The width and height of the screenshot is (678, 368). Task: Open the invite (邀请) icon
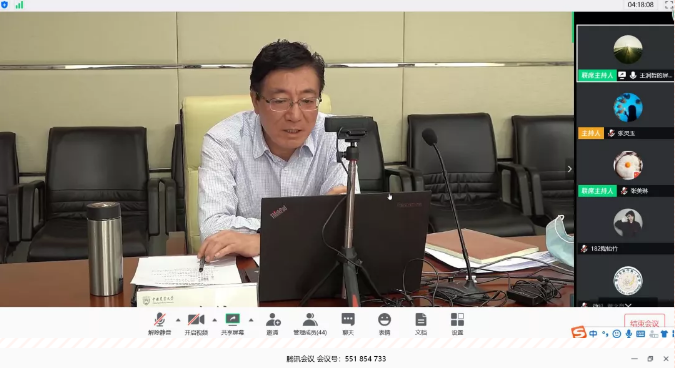273,324
